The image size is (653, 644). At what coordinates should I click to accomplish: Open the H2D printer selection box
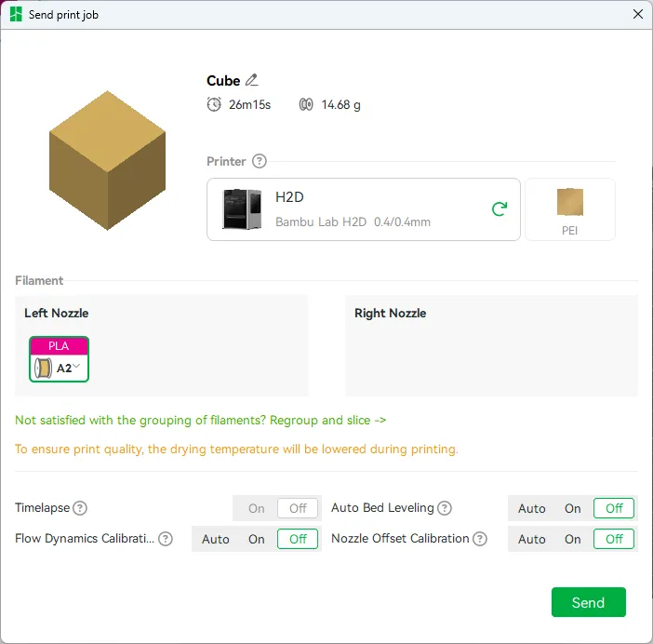point(363,209)
